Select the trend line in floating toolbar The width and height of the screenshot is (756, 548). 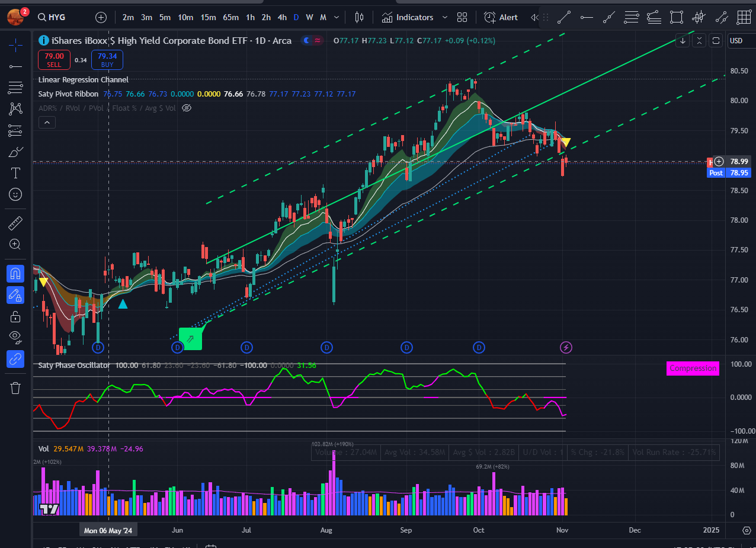point(564,17)
